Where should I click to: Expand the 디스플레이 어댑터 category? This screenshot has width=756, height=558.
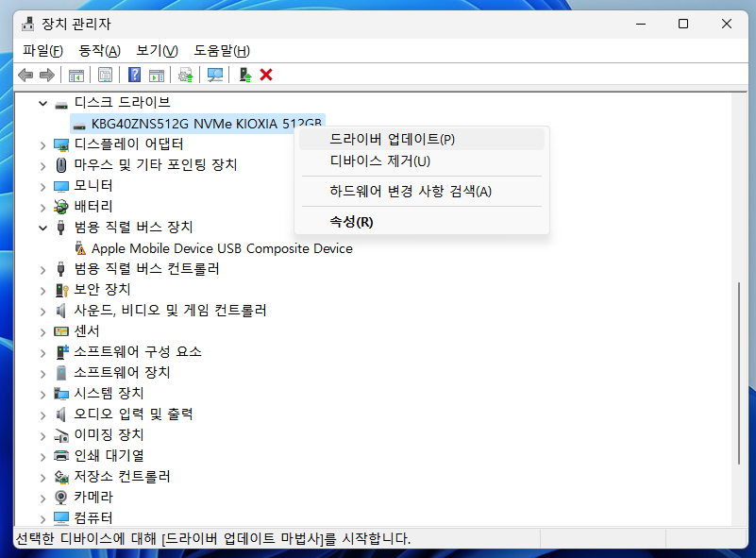(42, 144)
